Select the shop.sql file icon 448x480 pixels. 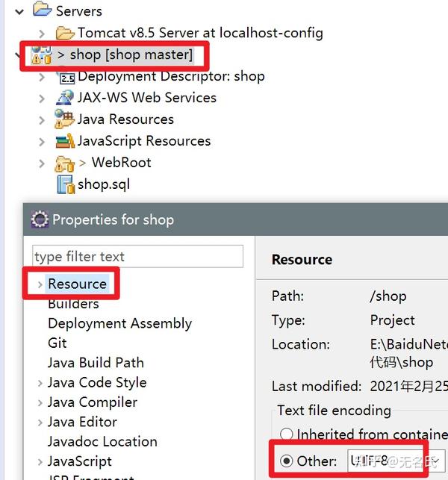click(x=66, y=184)
